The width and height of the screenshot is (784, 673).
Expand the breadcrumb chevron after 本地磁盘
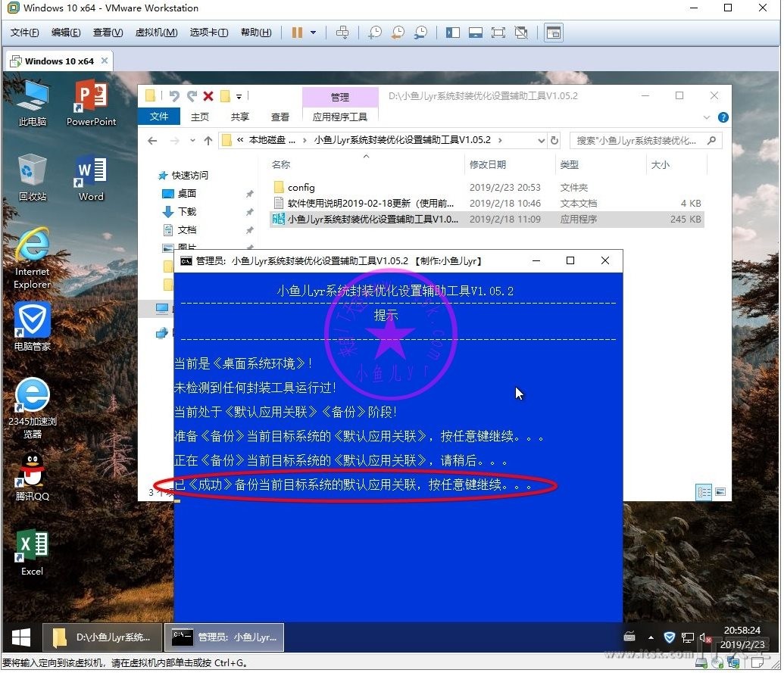[305, 140]
